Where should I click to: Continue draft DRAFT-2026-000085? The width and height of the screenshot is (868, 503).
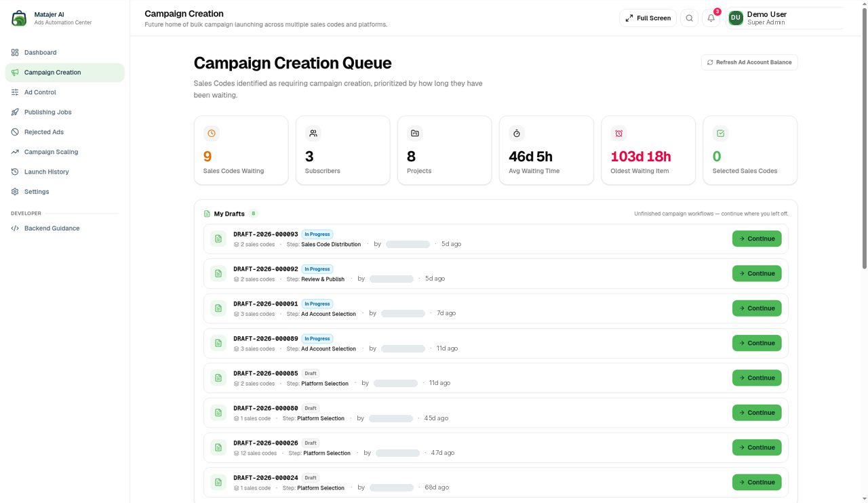tap(757, 378)
